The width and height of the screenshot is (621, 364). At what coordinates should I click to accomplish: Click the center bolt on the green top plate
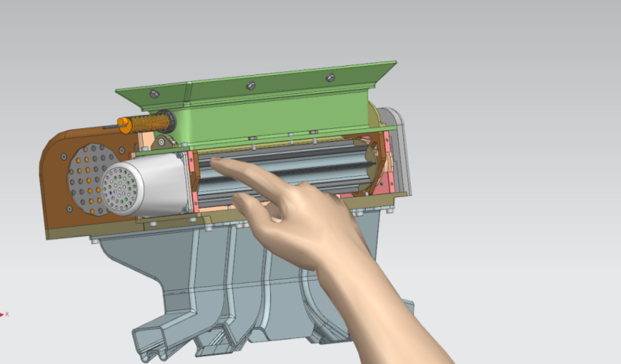click(x=250, y=86)
